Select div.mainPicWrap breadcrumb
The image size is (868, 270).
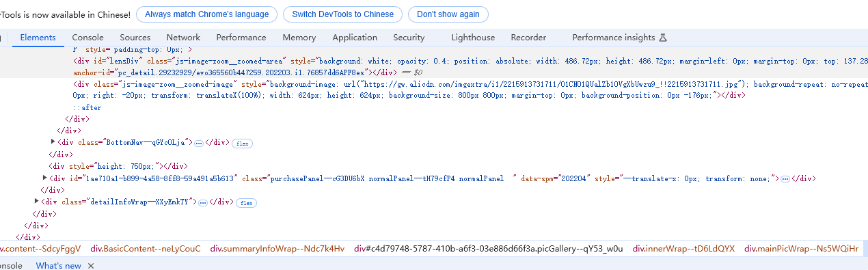pos(801,249)
